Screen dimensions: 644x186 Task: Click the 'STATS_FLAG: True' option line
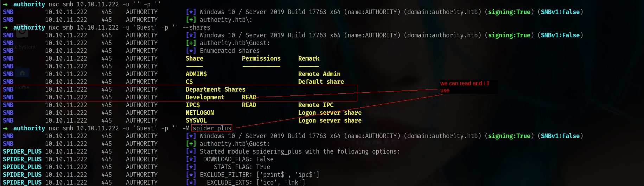point(242,167)
